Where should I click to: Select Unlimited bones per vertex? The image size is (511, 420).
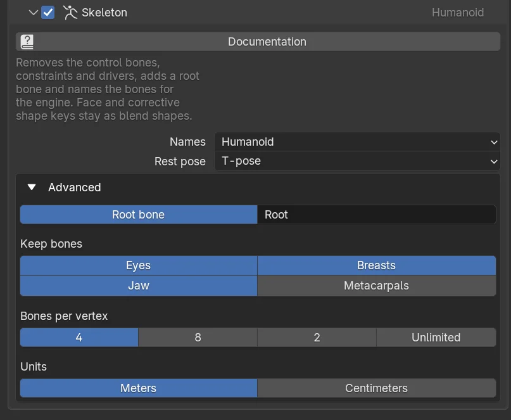click(436, 338)
